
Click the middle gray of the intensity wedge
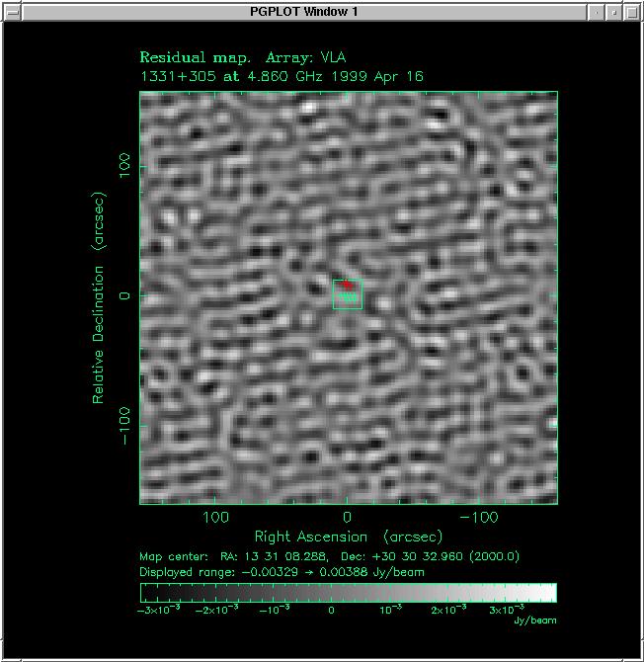tap(348, 592)
